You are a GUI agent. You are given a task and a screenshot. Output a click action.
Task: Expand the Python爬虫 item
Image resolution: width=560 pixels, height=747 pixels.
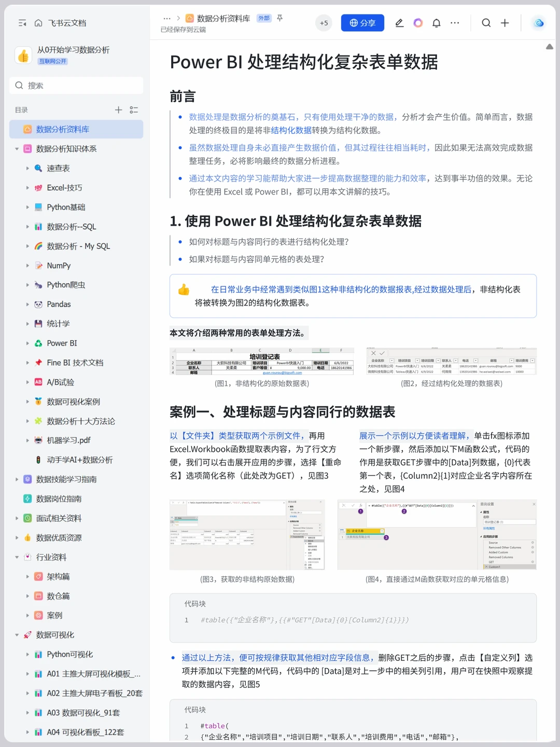28,285
